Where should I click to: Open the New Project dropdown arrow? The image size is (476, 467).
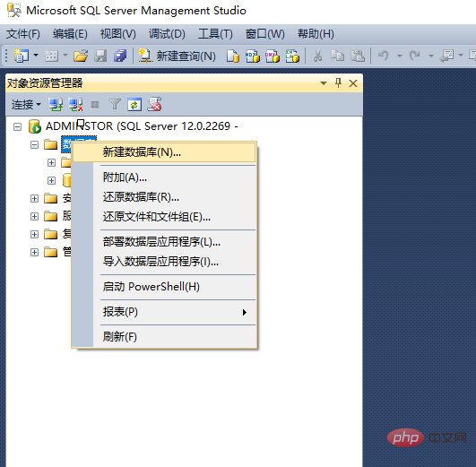pyautogui.click(x=36, y=56)
